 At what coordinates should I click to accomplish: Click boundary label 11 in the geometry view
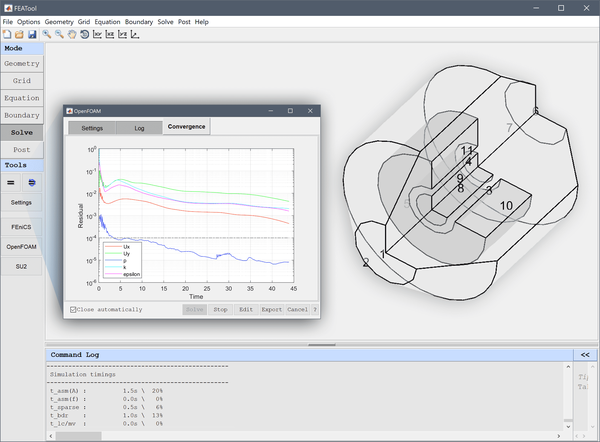pos(467,150)
